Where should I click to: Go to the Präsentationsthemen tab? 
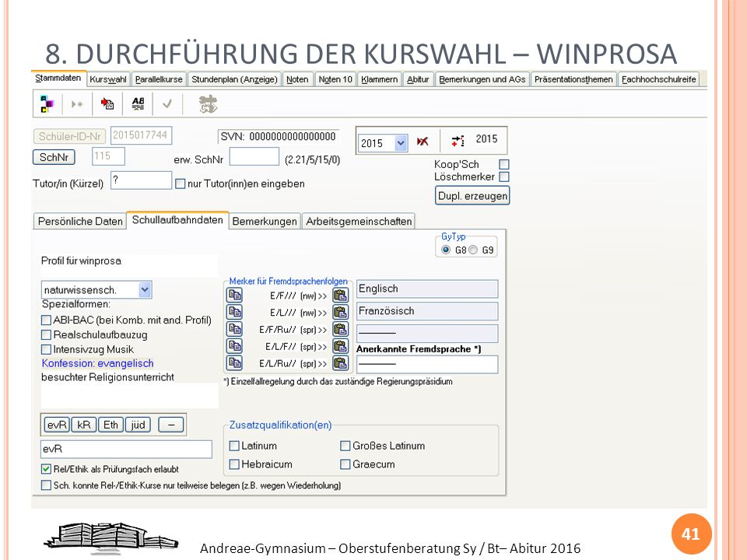point(573,79)
